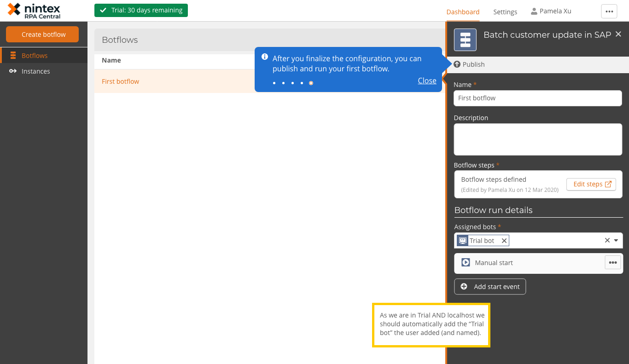Go to fourth tooltip step dot
This screenshot has width=629, height=364.
302,83
